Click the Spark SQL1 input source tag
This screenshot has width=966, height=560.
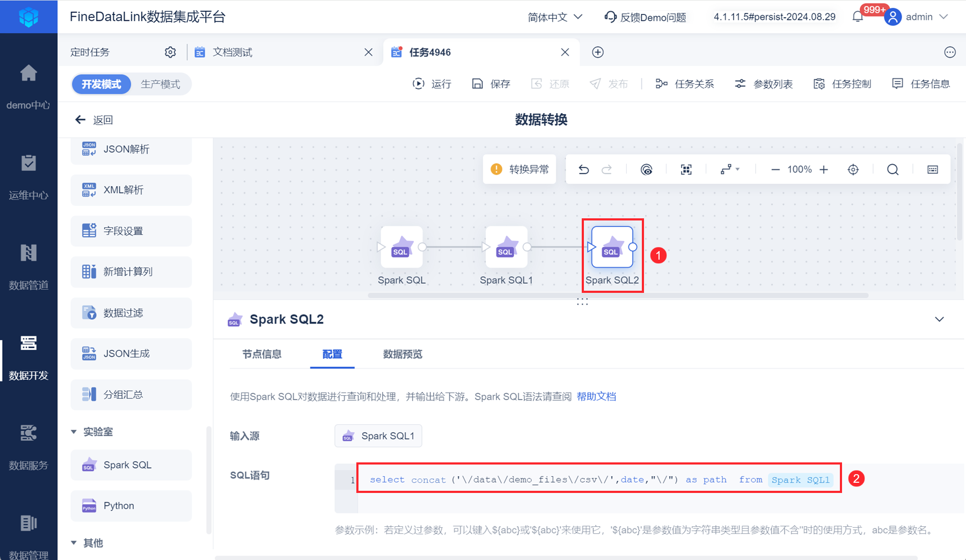point(378,436)
